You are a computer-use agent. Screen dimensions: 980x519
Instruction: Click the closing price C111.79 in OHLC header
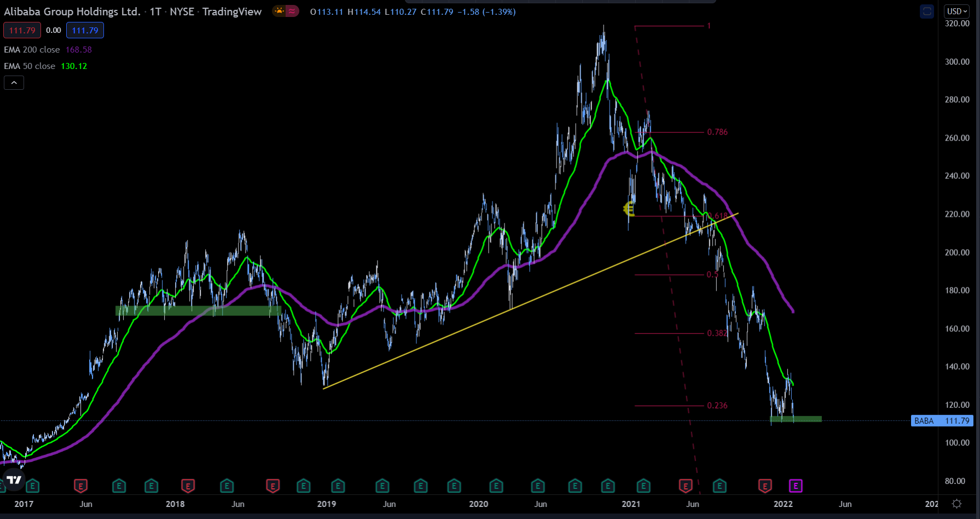click(437, 11)
